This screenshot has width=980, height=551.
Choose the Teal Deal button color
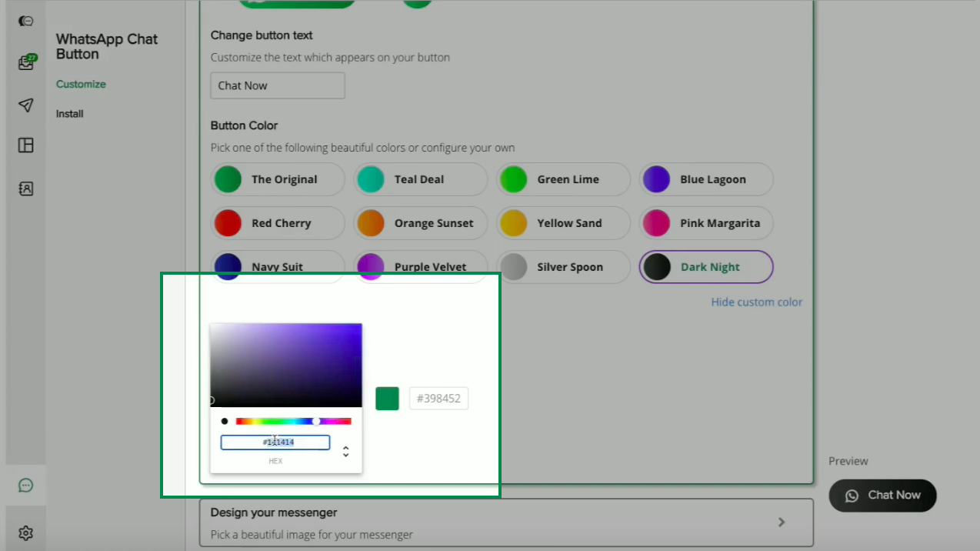(x=420, y=179)
